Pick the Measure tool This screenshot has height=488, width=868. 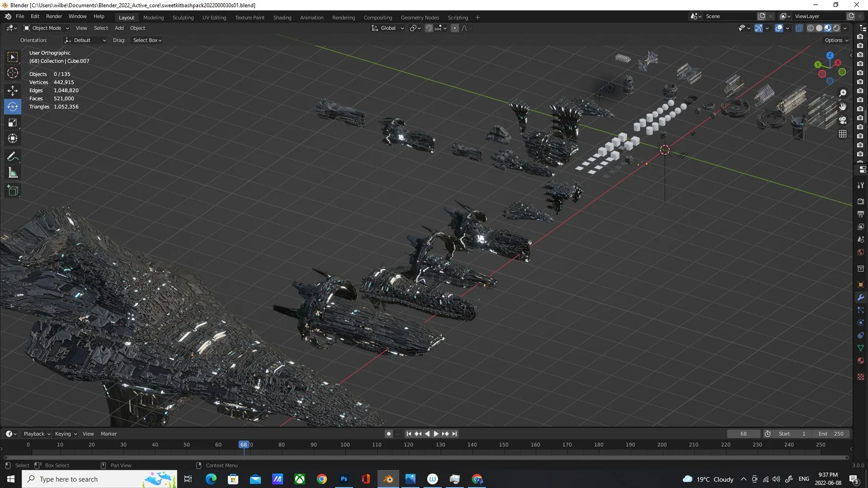click(12, 172)
